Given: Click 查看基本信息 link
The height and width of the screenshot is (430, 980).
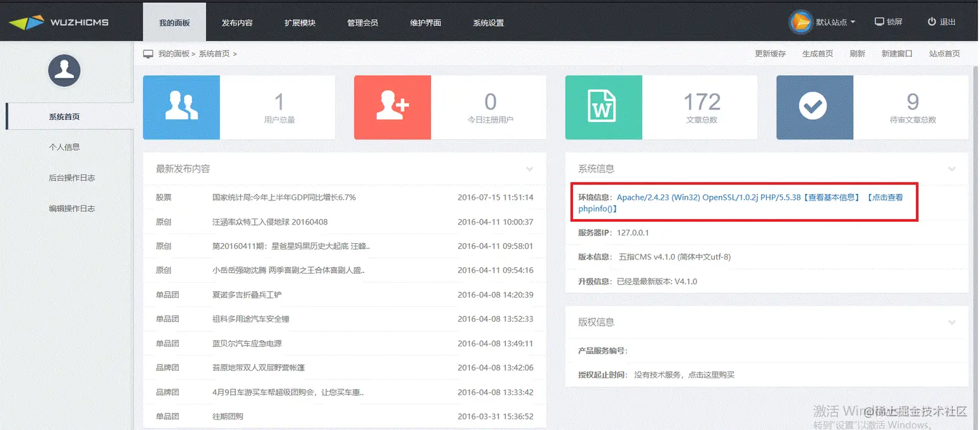Looking at the screenshot, I should click(832, 197).
